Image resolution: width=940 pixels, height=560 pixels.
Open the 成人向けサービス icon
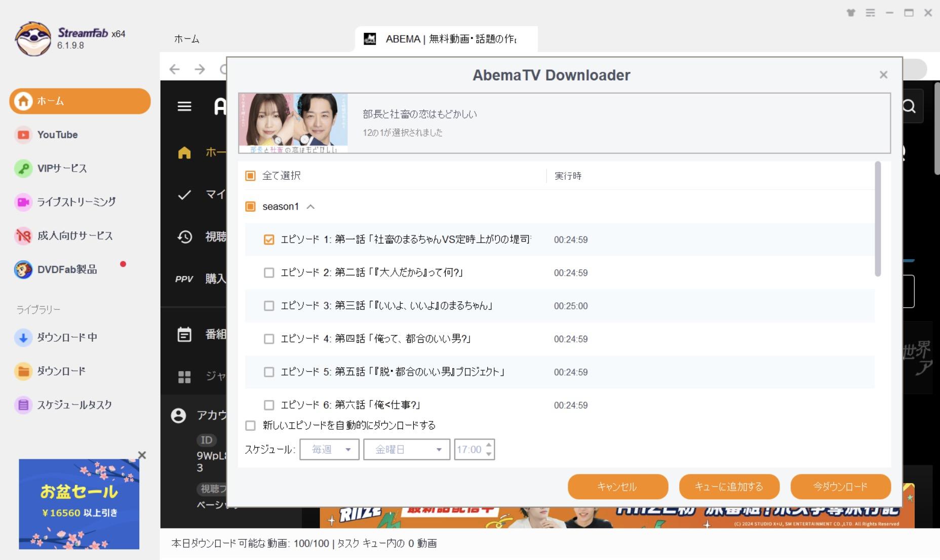pos(23,235)
